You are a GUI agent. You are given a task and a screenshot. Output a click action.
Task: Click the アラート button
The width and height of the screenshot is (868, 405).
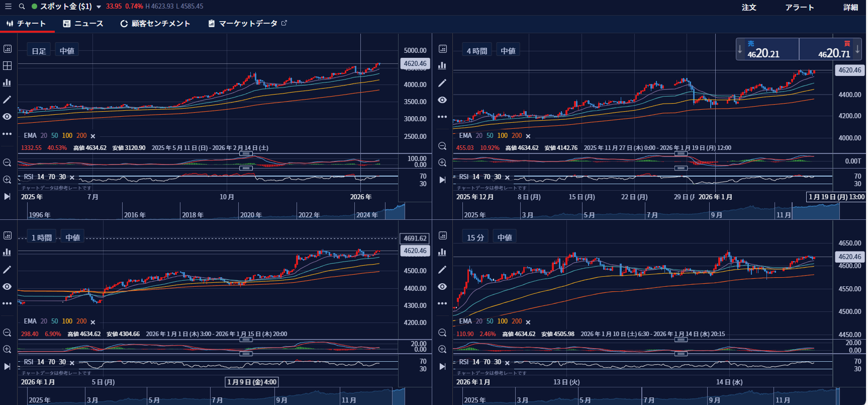[799, 7]
